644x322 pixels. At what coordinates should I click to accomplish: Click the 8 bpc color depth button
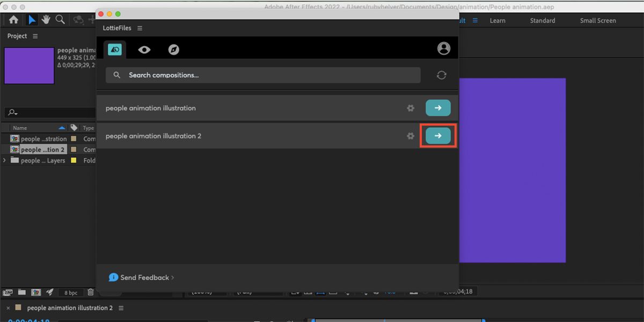pos(70,292)
